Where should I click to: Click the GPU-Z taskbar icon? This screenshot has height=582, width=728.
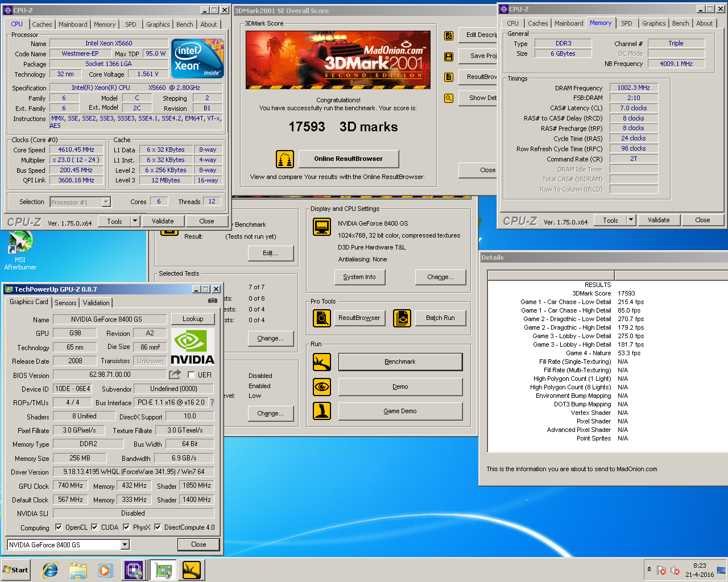point(164,570)
